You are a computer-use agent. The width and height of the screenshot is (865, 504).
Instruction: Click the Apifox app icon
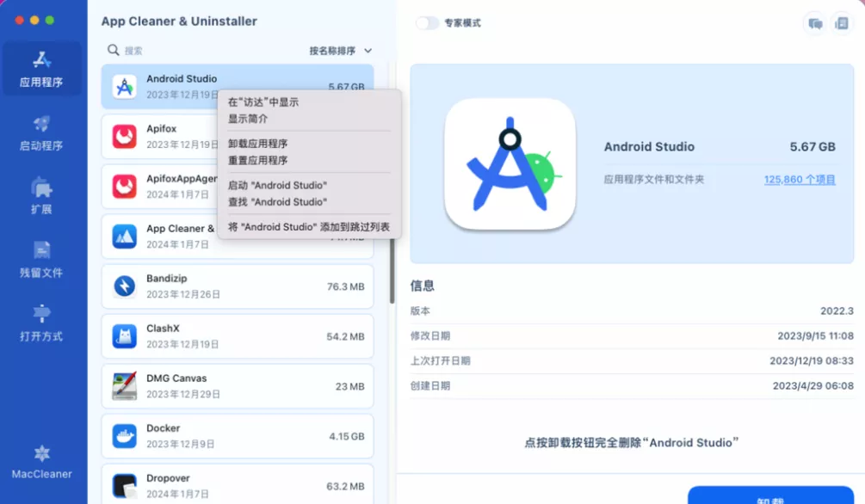click(125, 136)
